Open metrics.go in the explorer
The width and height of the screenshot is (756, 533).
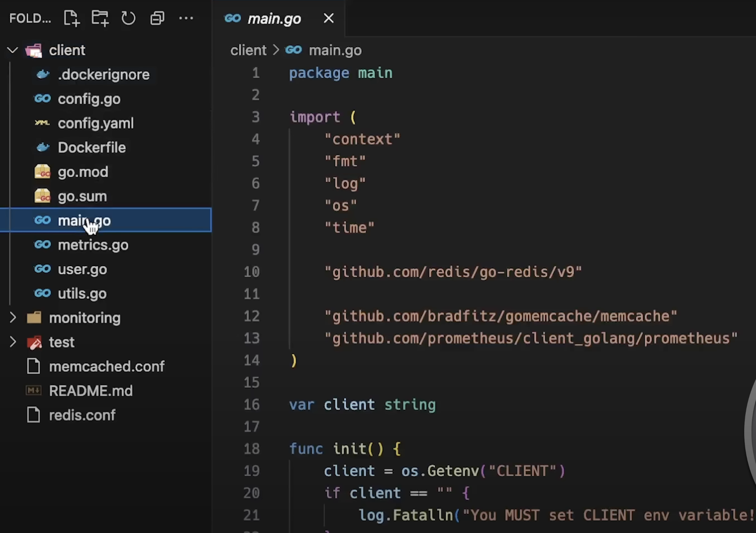[x=93, y=245]
